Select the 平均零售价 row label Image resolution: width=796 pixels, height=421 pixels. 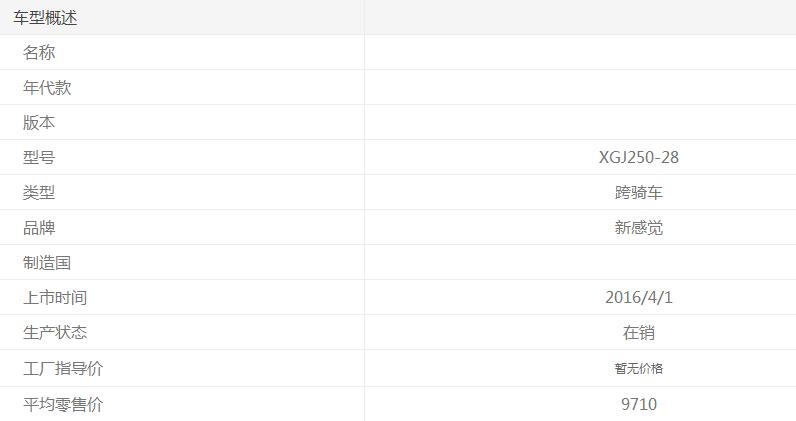63,405
